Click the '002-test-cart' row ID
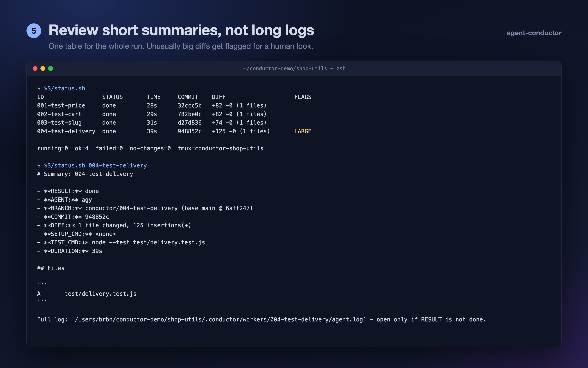The width and height of the screenshot is (588, 368). (59, 114)
